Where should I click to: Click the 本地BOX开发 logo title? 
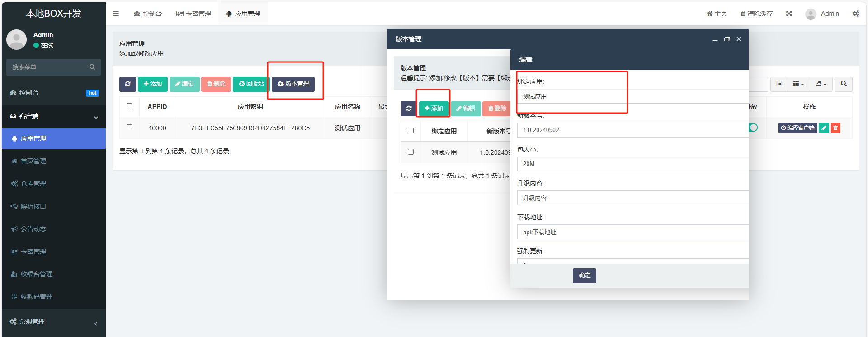(53, 14)
